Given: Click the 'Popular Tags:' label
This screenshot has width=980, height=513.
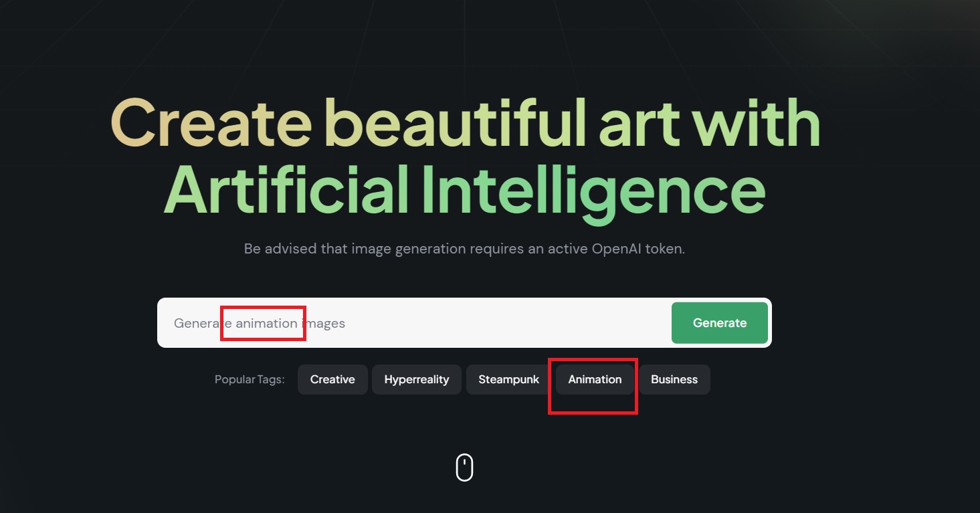Looking at the screenshot, I should (250, 379).
